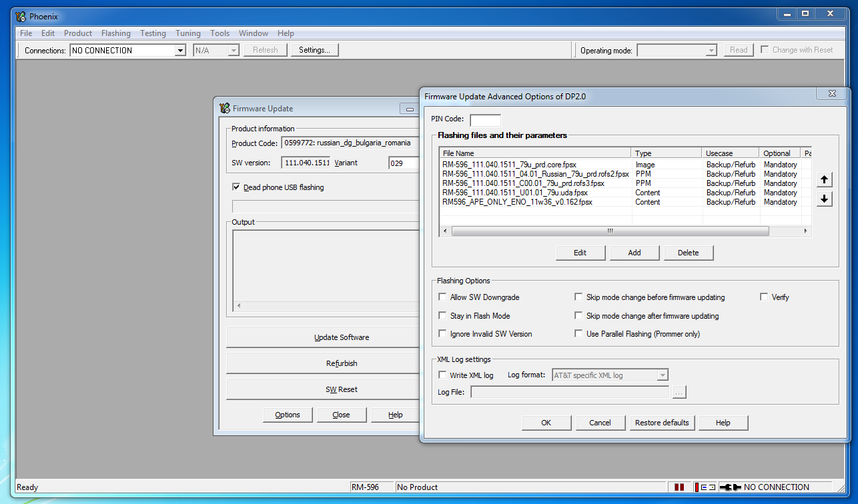
Task: Click the Usecase column header
Action: click(x=731, y=153)
